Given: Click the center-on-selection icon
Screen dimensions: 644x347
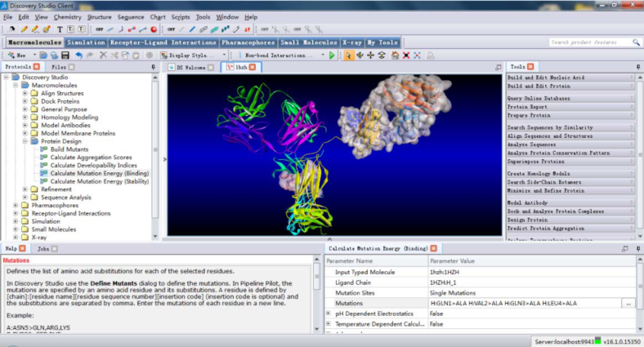Looking at the screenshot, I should (418, 55).
